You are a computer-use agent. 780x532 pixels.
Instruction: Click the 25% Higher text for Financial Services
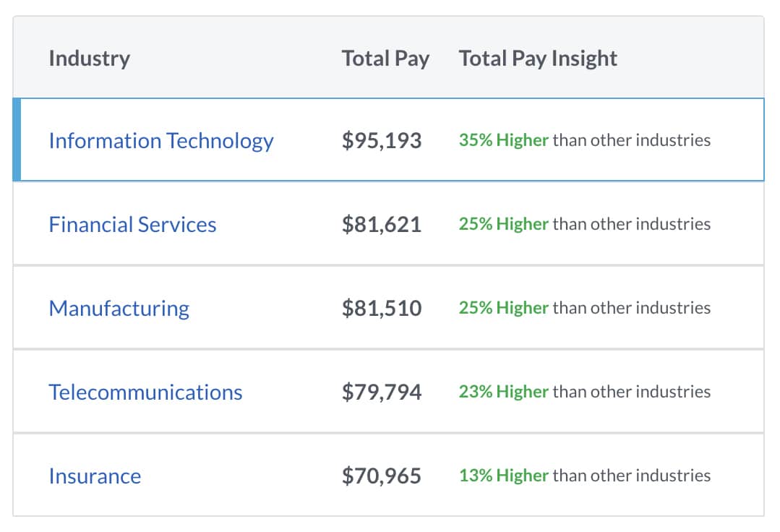coord(503,224)
